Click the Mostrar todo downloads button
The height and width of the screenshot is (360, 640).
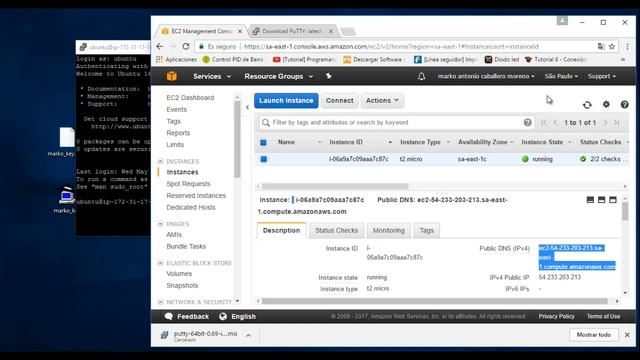pos(593,335)
